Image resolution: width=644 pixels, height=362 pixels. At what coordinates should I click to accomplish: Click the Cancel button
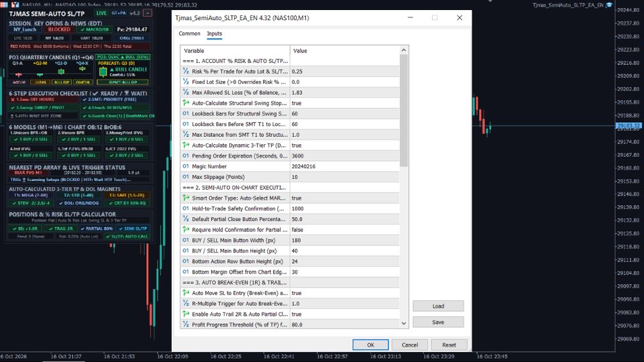(409, 345)
